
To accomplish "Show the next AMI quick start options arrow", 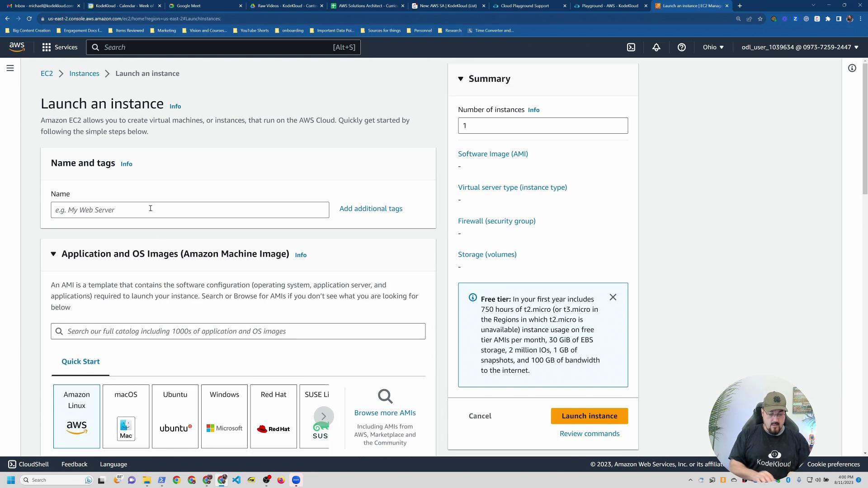I will [x=324, y=416].
